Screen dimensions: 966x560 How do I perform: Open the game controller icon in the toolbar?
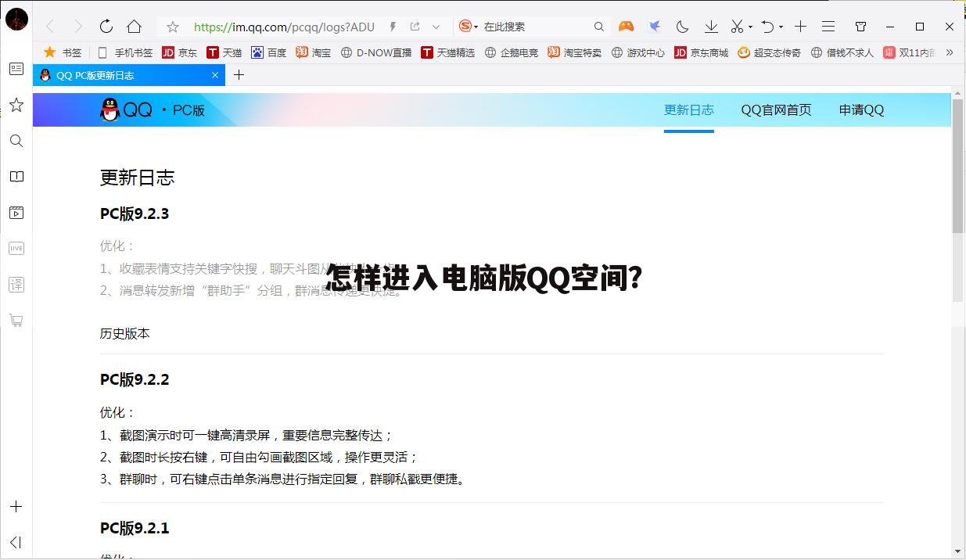pyautogui.click(x=626, y=27)
